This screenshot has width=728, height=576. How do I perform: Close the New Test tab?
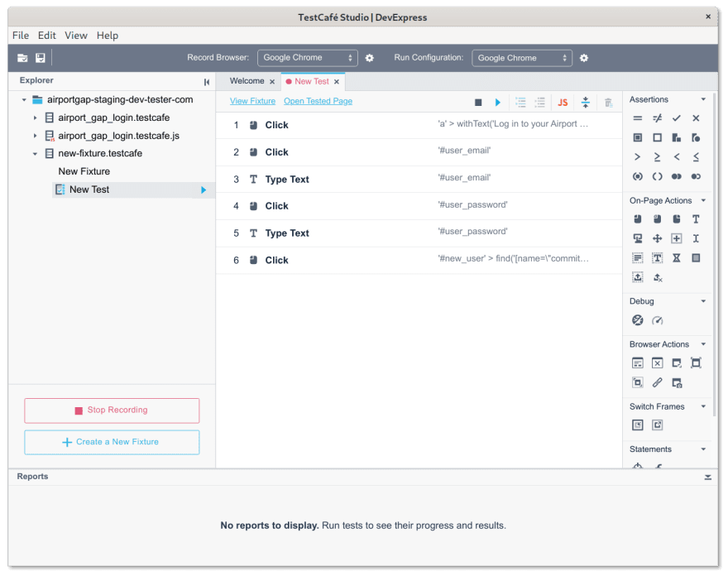click(336, 82)
